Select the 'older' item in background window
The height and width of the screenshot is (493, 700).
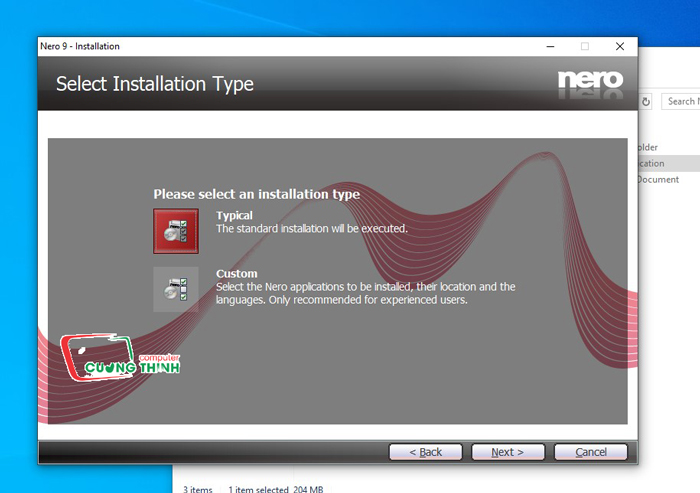click(648, 147)
